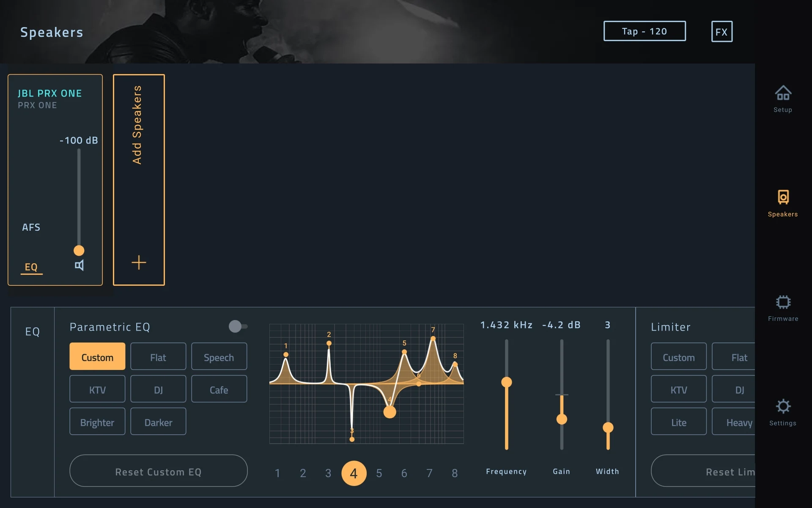Select EQ band 6
The height and width of the screenshot is (508, 812).
(405, 473)
